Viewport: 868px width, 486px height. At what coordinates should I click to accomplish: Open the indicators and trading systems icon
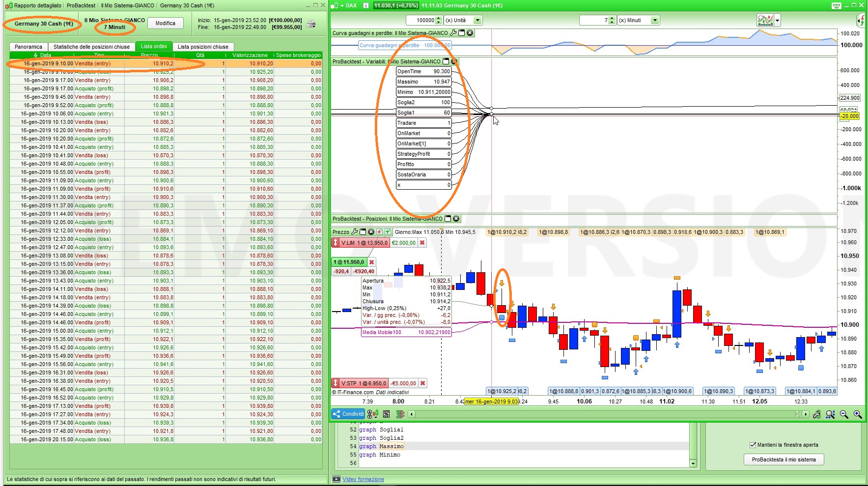tap(765, 20)
